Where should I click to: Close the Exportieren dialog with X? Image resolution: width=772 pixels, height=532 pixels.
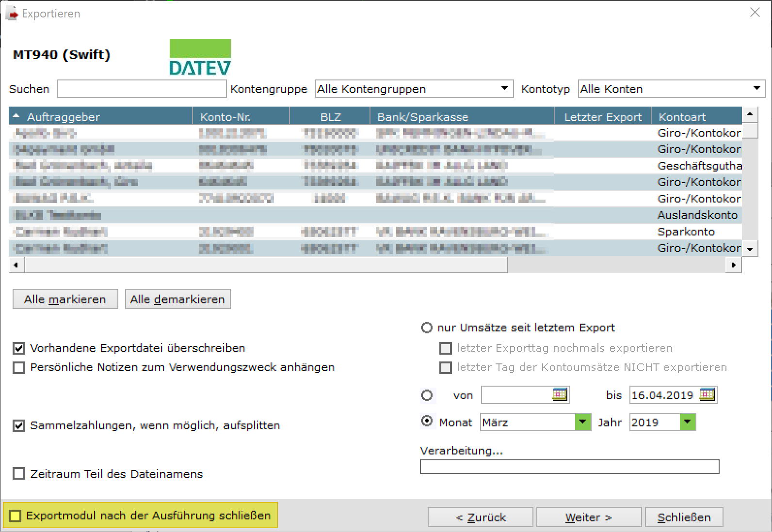click(755, 13)
